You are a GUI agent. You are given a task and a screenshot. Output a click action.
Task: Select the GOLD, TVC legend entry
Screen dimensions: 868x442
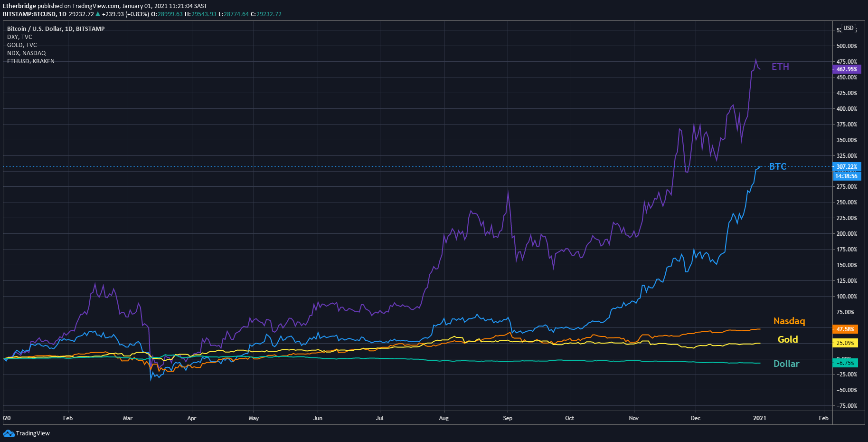(x=22, y=45)
